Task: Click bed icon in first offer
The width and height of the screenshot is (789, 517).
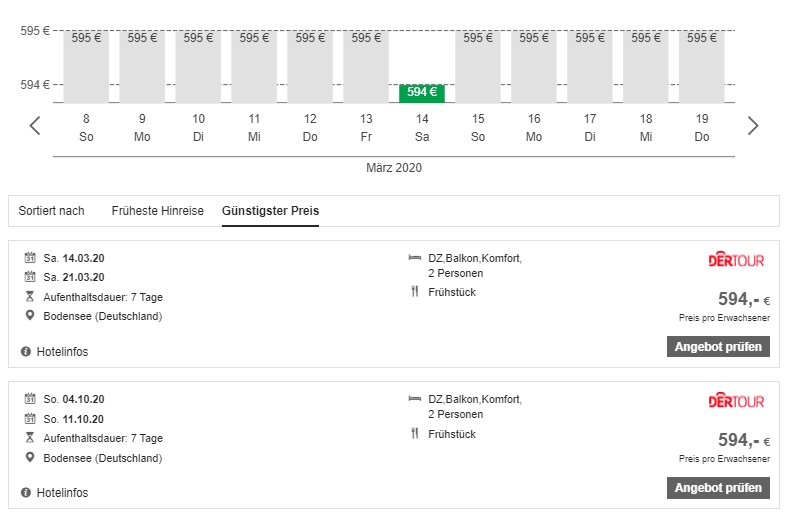Action: pos(414,258)
